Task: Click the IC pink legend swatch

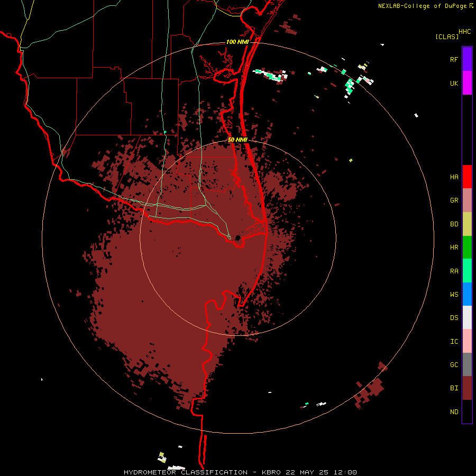Action: tap(467, 341)
